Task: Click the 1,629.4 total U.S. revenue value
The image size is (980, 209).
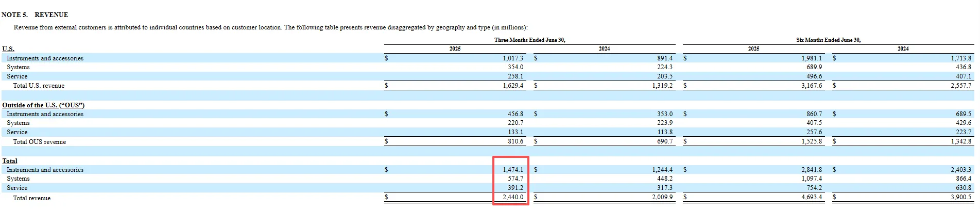Action: tap(513, 86)
